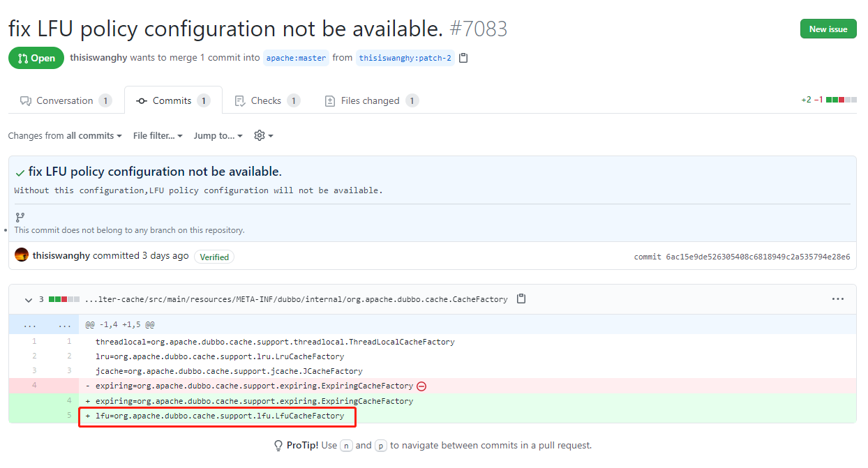Click the file diffstat count '3' beside the chevron

41,299
